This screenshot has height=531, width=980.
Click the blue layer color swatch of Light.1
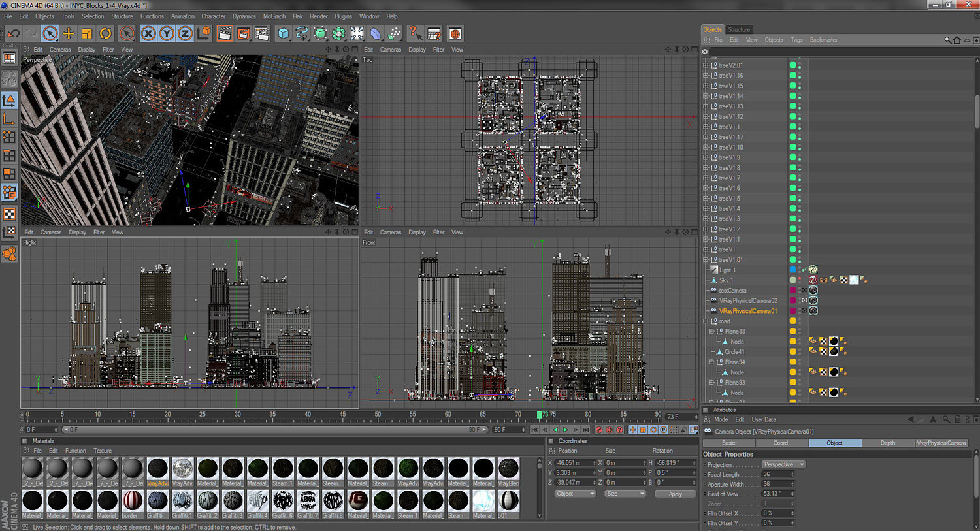(792, 270)
